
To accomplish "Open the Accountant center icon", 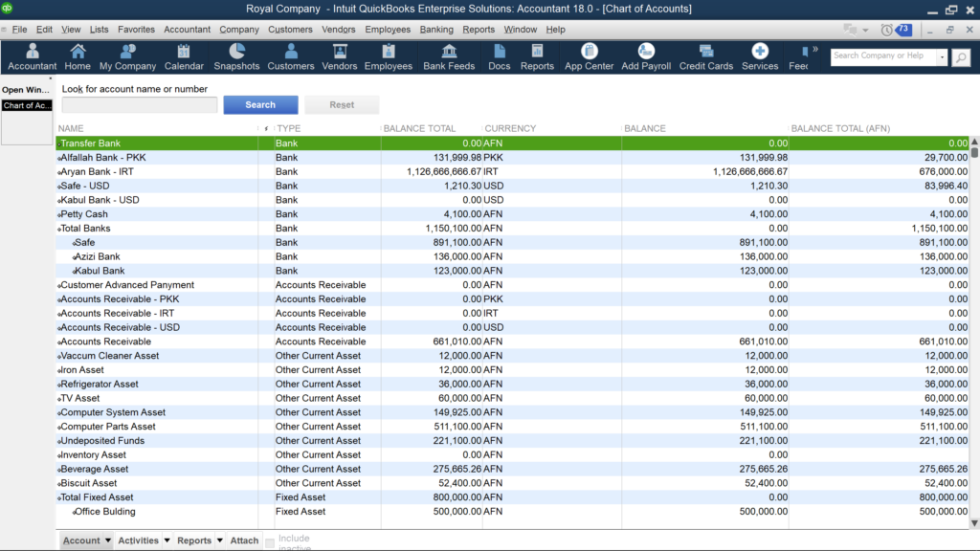I will pyautogui.click(x=32, y=56).
